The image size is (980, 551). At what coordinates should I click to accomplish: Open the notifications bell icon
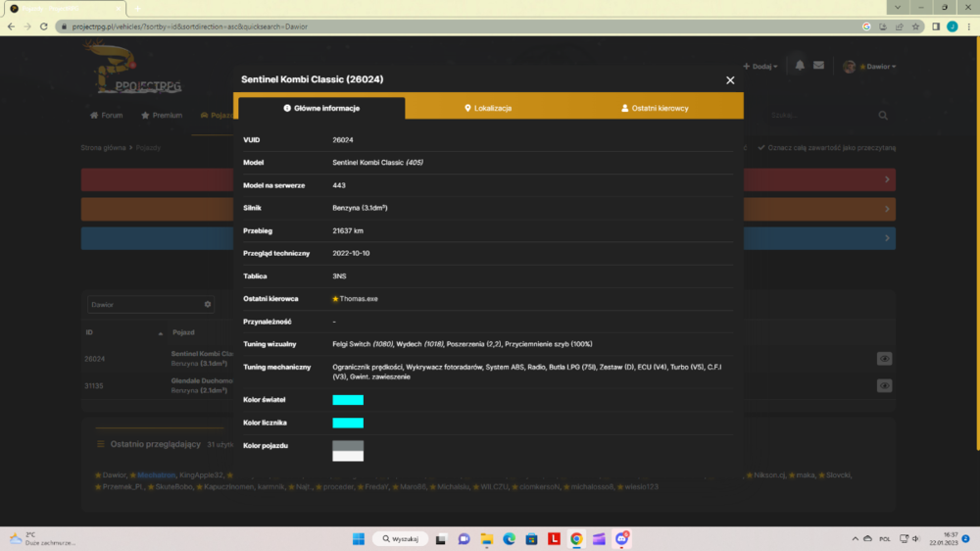(x=800, y=65)
